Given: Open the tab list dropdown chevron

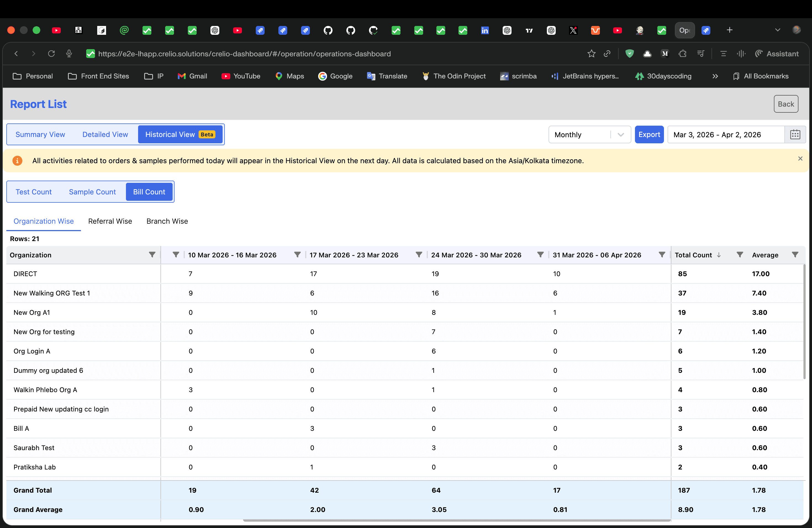Looking at the screenshot, I should coord(777,30).
